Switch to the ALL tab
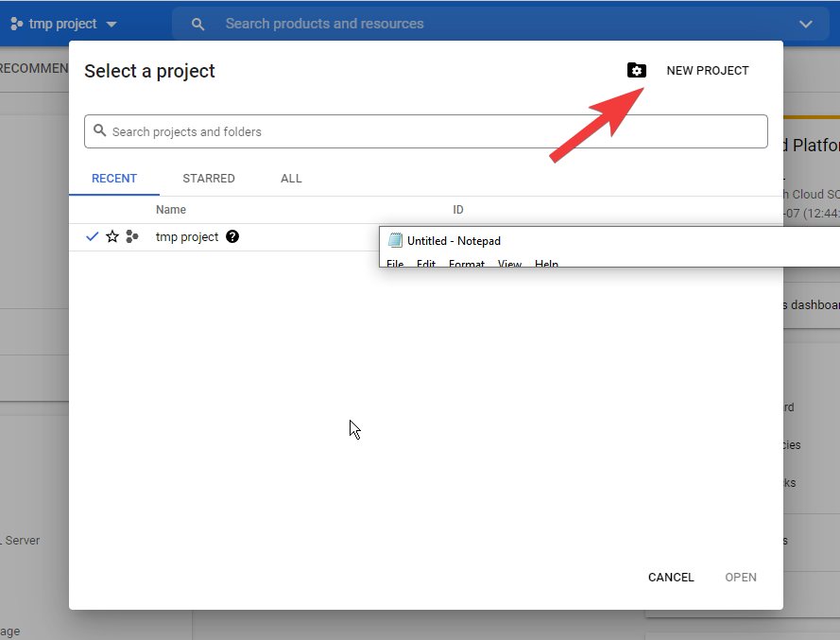The width and height of the screenshot is (840, 640). tap(291, 179)
